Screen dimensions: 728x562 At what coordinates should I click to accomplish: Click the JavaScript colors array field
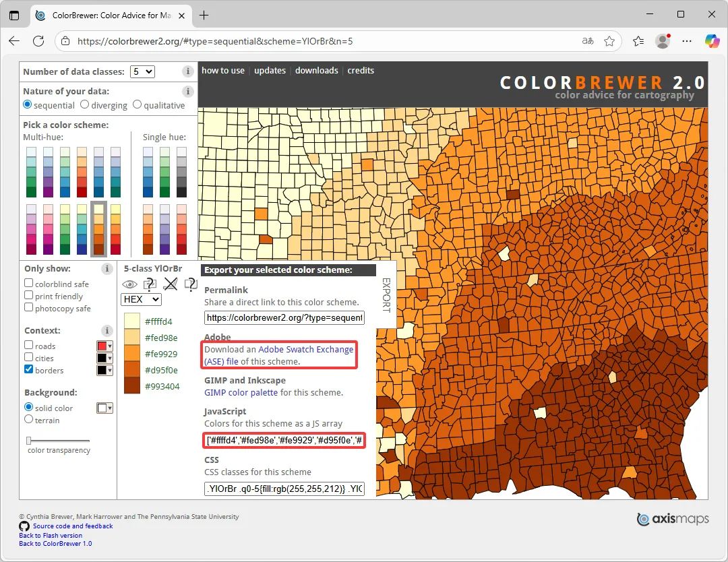284,440
